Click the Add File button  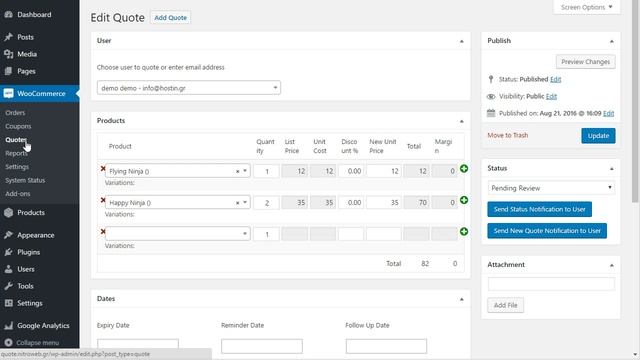pos(505,305)
